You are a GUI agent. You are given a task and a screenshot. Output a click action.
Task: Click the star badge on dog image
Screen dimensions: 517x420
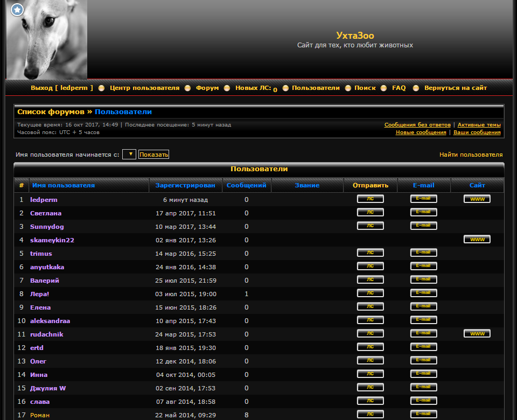point(17,10)
